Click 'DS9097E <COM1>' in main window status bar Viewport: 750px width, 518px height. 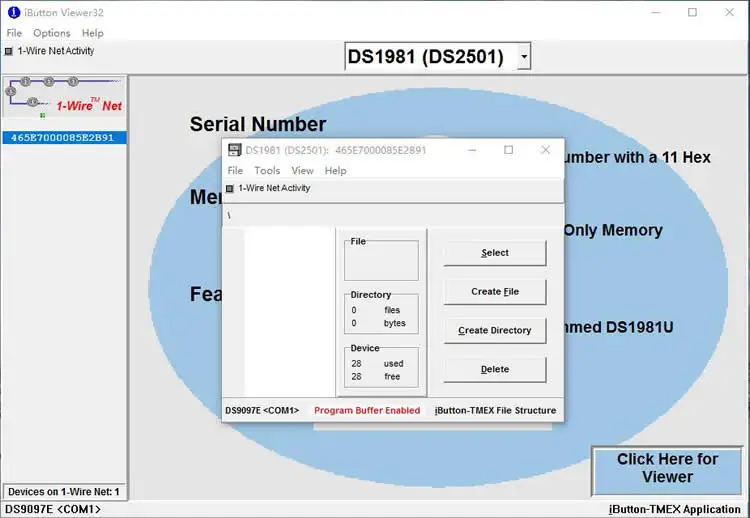pyautogui.click(x=53, y=509)
